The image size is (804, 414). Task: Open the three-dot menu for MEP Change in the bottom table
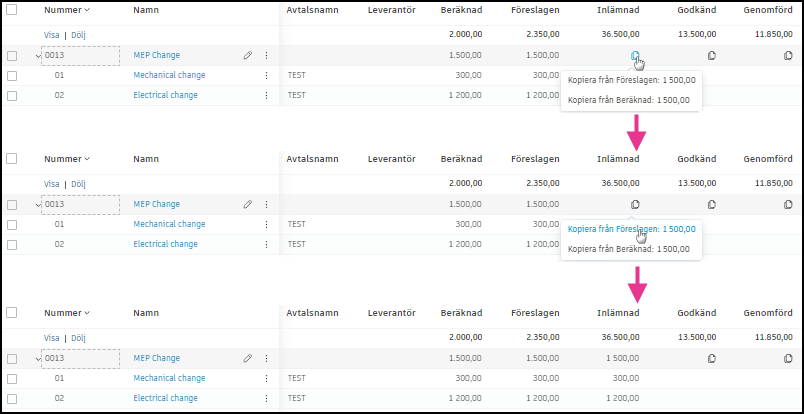(266, 358)
